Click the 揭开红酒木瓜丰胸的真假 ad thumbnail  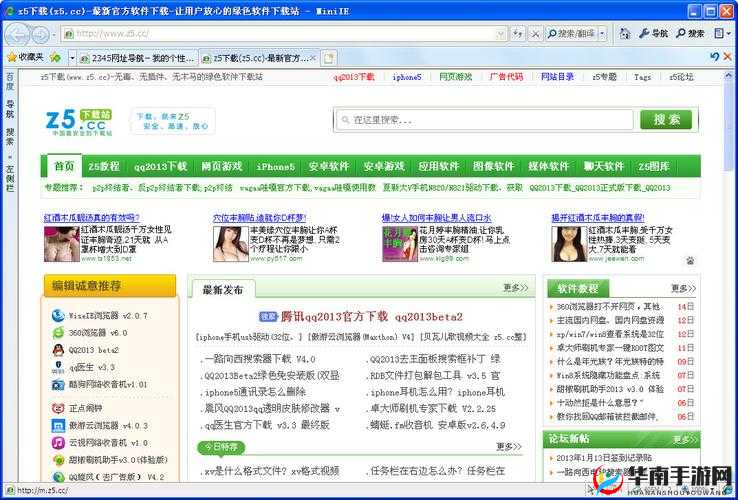[569, 244]
